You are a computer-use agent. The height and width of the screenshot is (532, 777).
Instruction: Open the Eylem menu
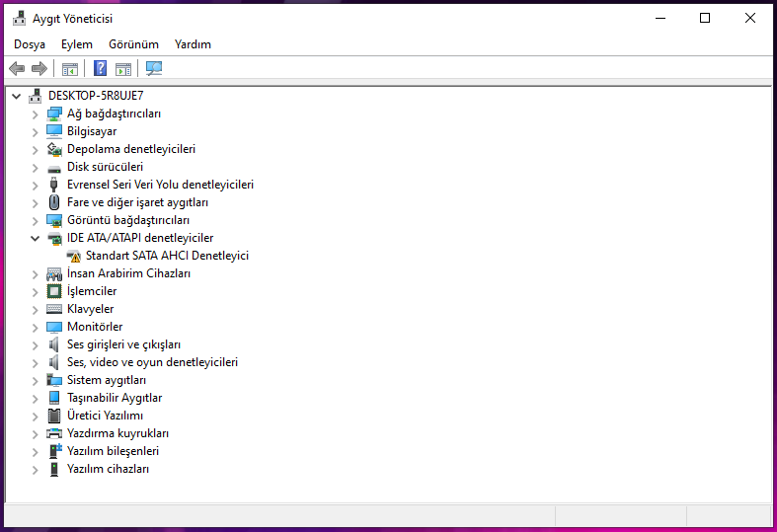77,44
